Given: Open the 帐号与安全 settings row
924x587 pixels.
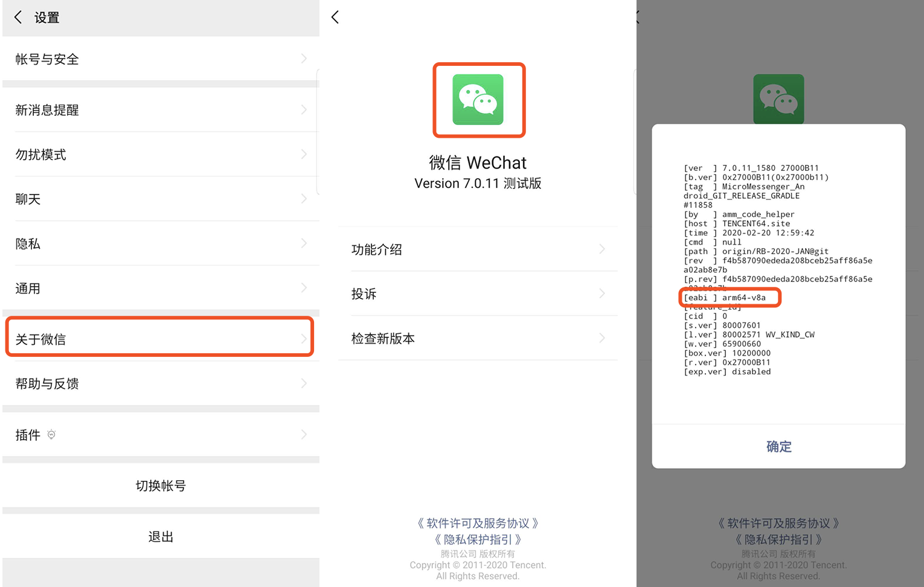Looking at the screenshot, I should point(161,59).
